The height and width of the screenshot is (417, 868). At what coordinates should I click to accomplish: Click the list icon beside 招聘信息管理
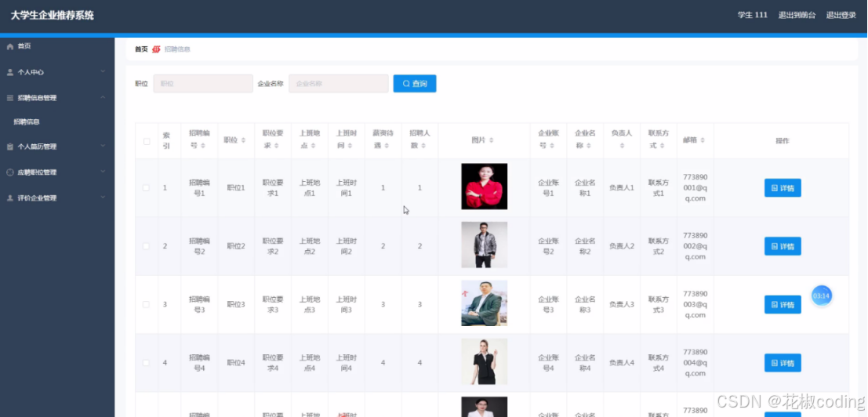(x=10, y=98)
